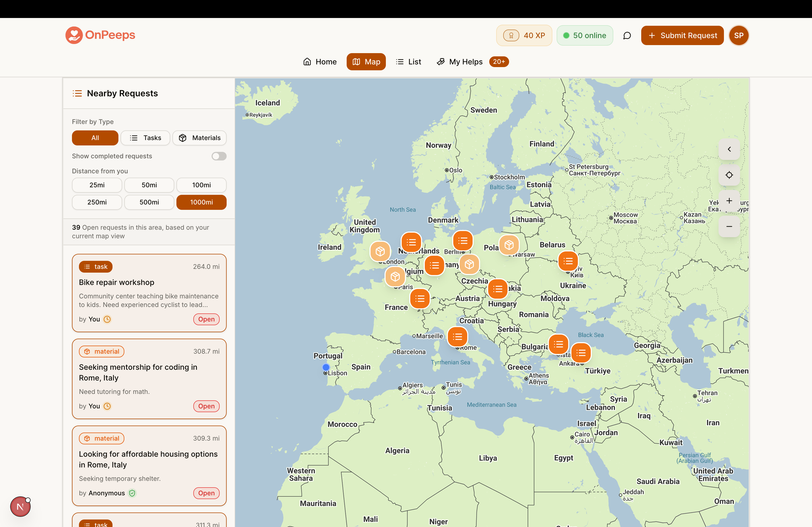Click the OnPeeps logo link

(x=100, y=35)
